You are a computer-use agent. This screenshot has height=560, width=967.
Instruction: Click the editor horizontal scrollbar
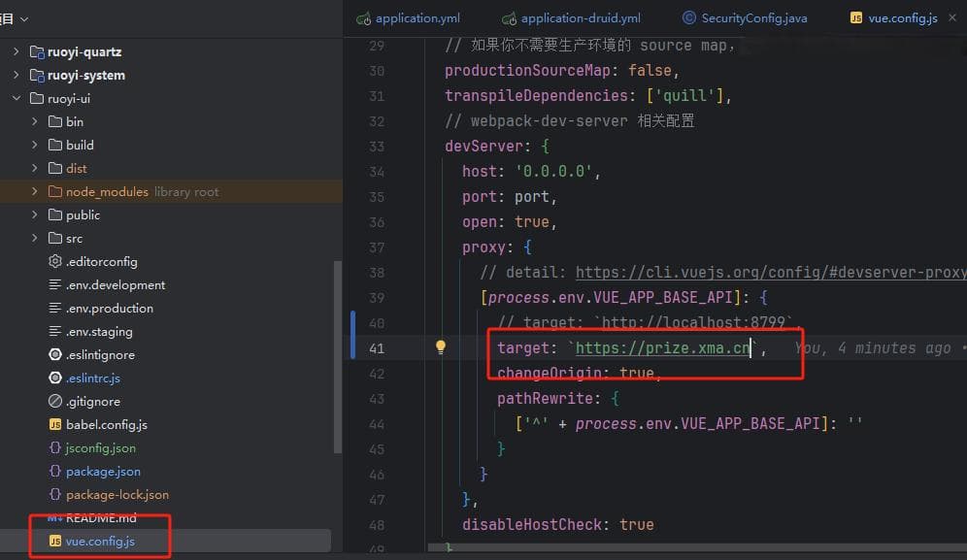point(697,547)
